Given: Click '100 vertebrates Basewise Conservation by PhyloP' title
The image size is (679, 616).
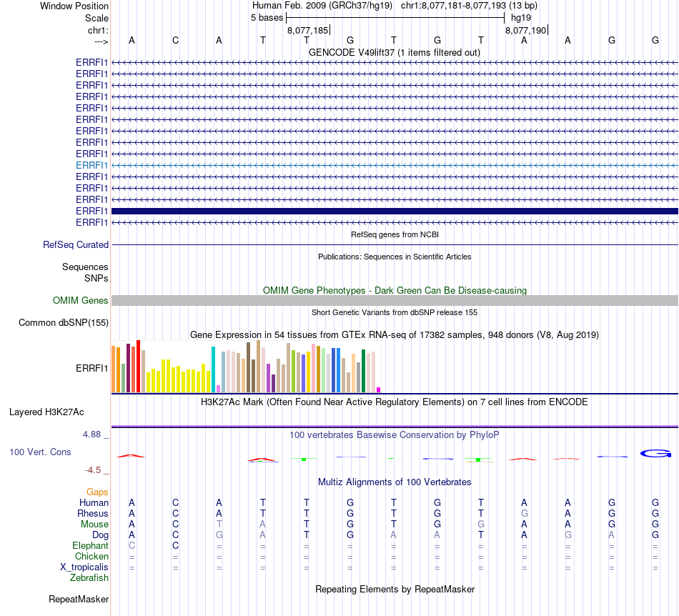Looking at the screenshot, I should pos(395,434).
